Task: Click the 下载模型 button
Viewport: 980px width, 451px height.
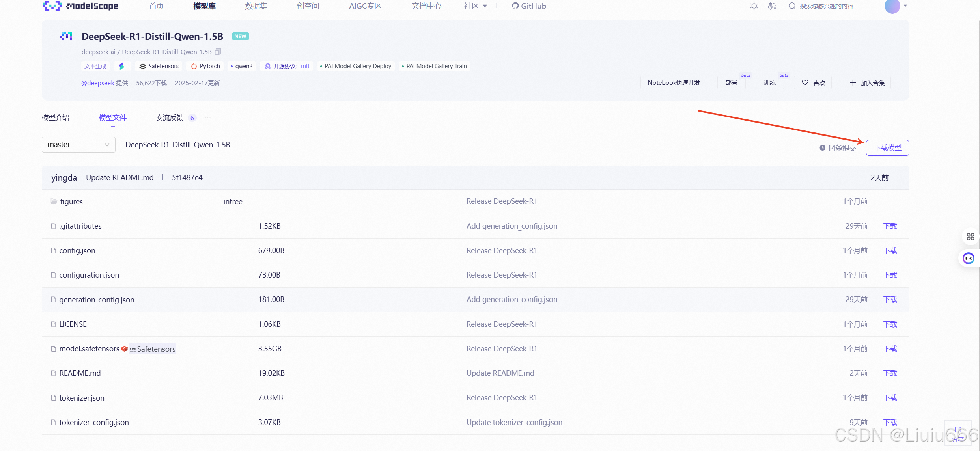Action: 887,148
